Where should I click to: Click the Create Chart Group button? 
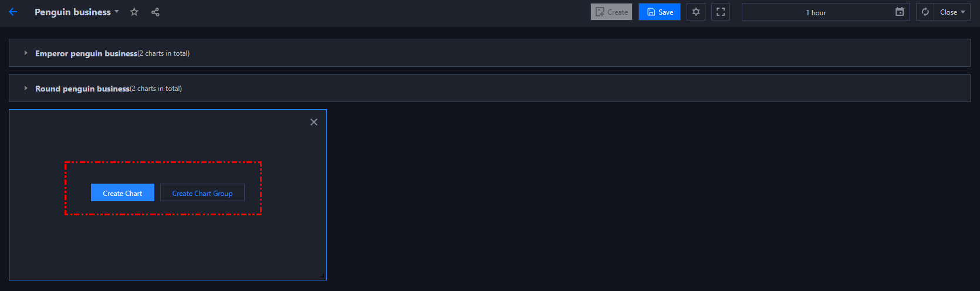point(202,193)
